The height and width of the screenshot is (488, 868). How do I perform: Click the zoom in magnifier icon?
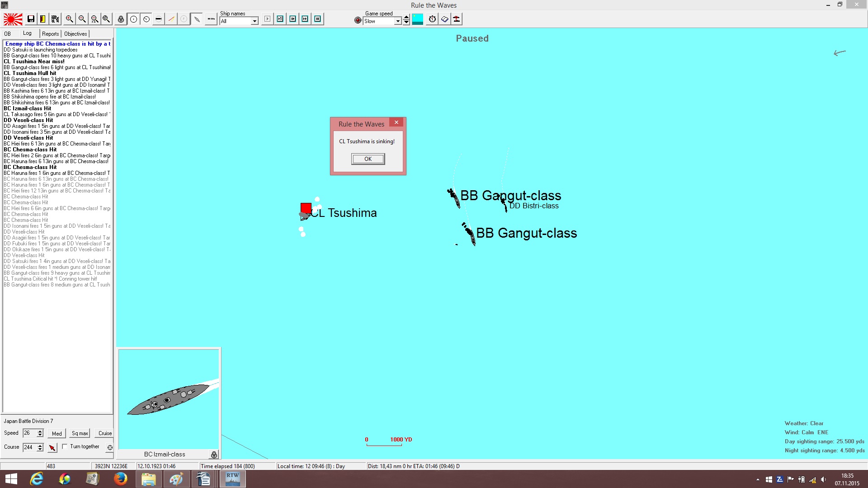coord(69,19)
